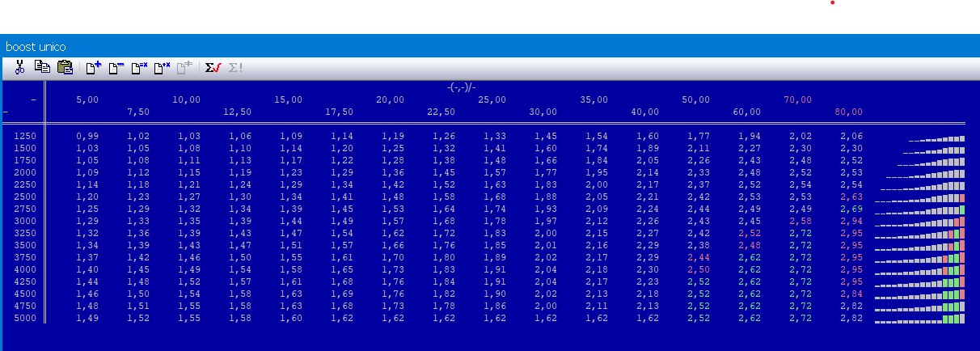Select the 5,00 column header

(x=87, y=99)
